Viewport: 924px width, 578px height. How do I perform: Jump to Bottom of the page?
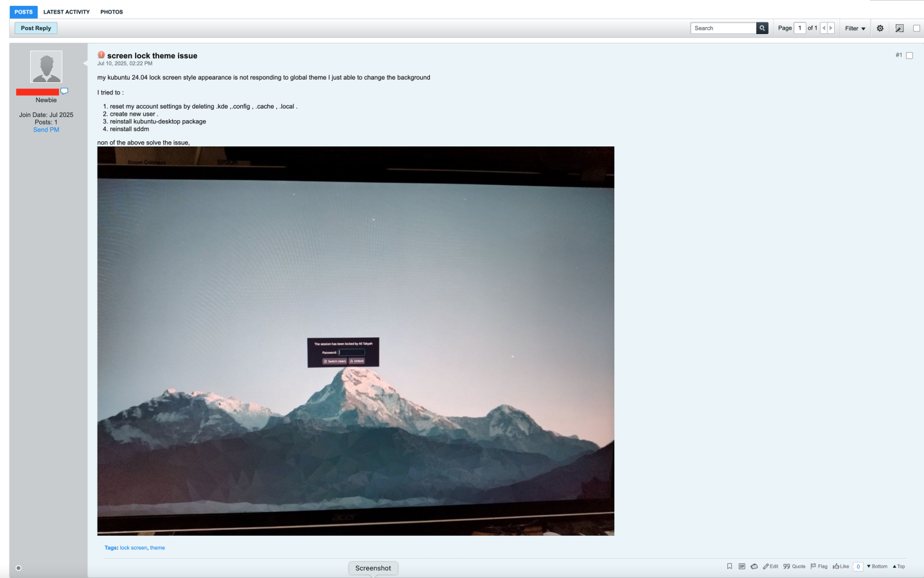[x=877, y=566]
